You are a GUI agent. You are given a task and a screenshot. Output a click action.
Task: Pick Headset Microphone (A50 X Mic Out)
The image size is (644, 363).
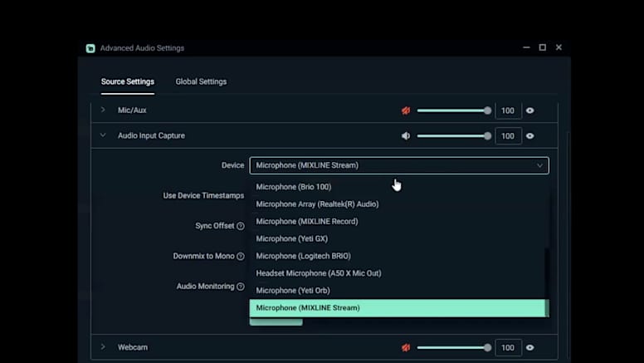(x=398, y=273)
